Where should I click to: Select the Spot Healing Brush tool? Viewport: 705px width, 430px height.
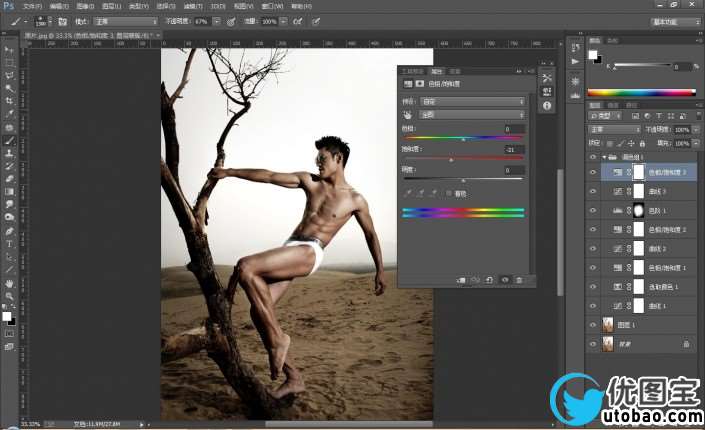click(x=9, y=127)
